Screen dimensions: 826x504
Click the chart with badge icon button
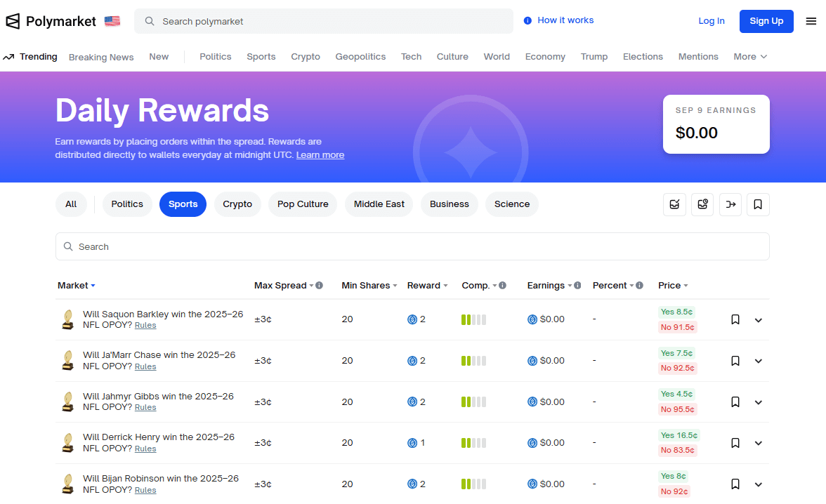pyautogui.click(x=702, y=204)
